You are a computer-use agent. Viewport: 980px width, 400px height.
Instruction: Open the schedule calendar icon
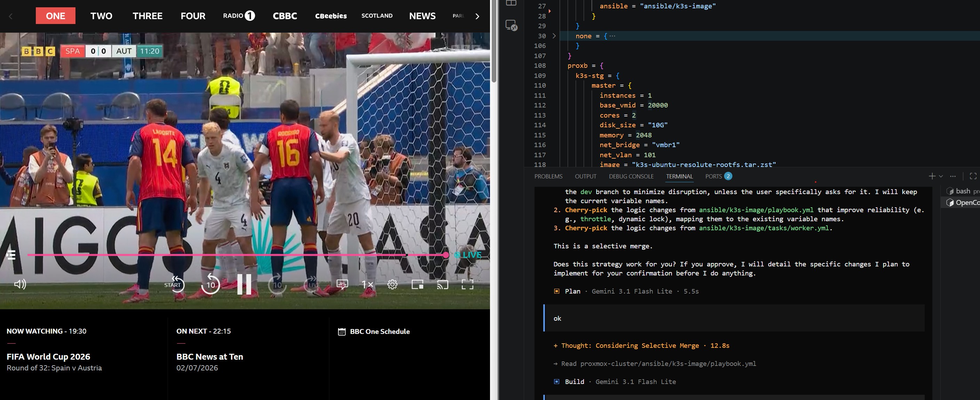[342, 331]
